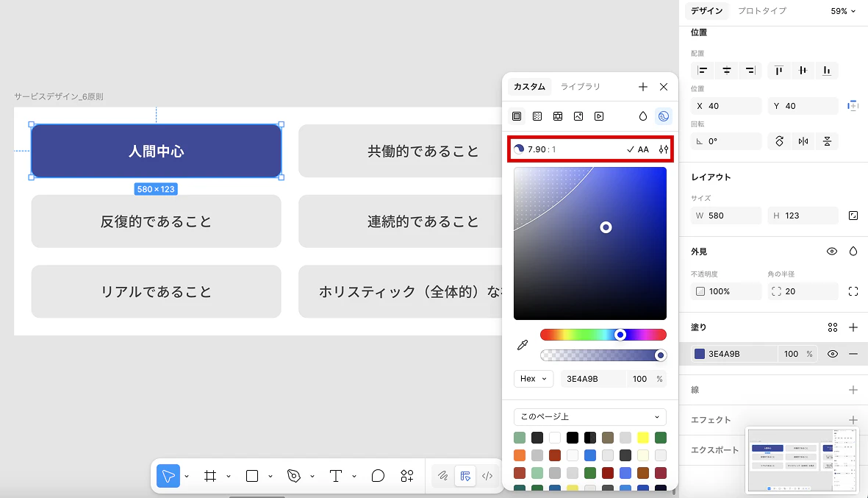
Task: Flip selection vertically
Action: (x=827, y=141)
